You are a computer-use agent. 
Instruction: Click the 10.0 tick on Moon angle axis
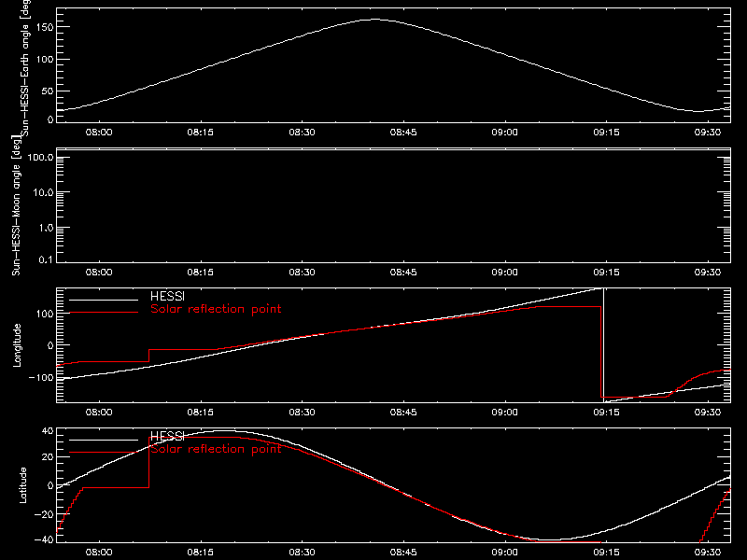pos(43,192)
